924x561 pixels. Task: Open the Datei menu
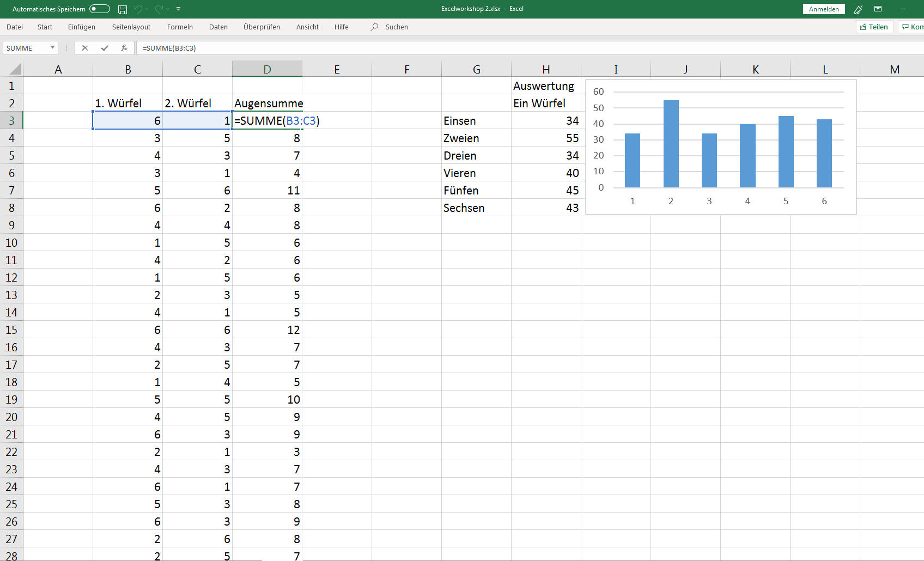15,27
